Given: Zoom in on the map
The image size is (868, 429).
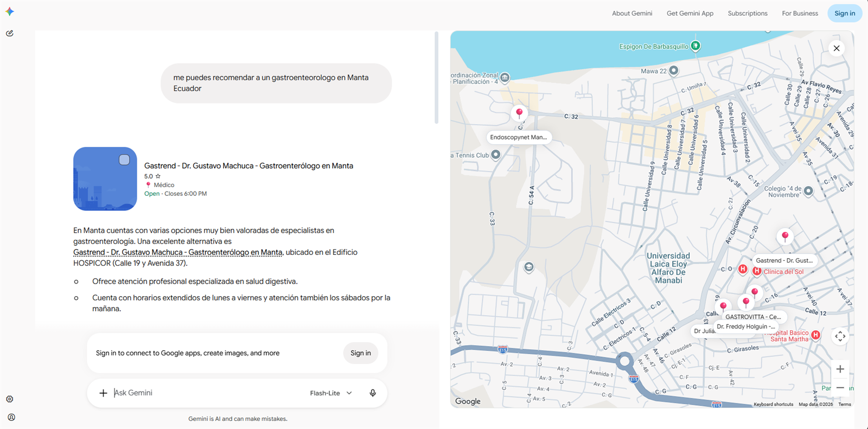Looking at the screenshot, I should point(840,369).
